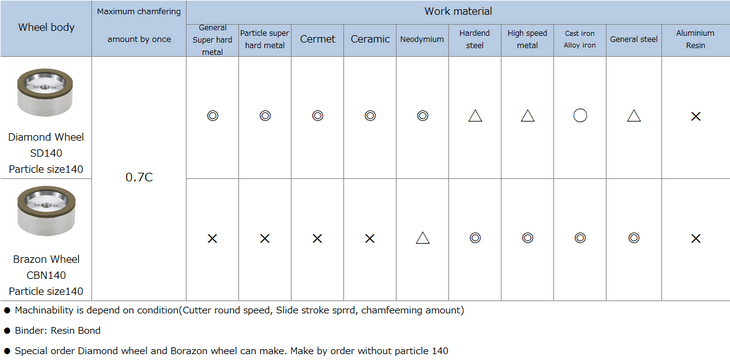Click Diamond Wheel triangle under Hardend steel

pyautogui.click(x=475, y=115)
